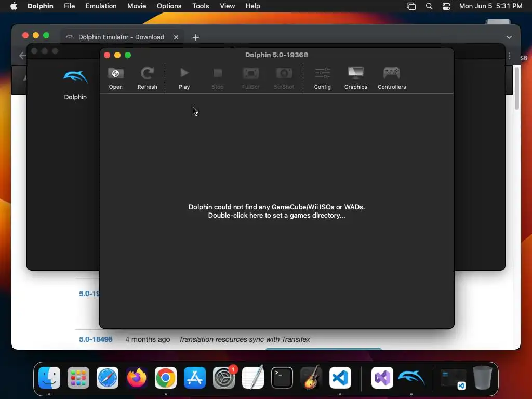The image size is (532, 399).
Task: Open the File menu
Action: click(x=69, y=6)
